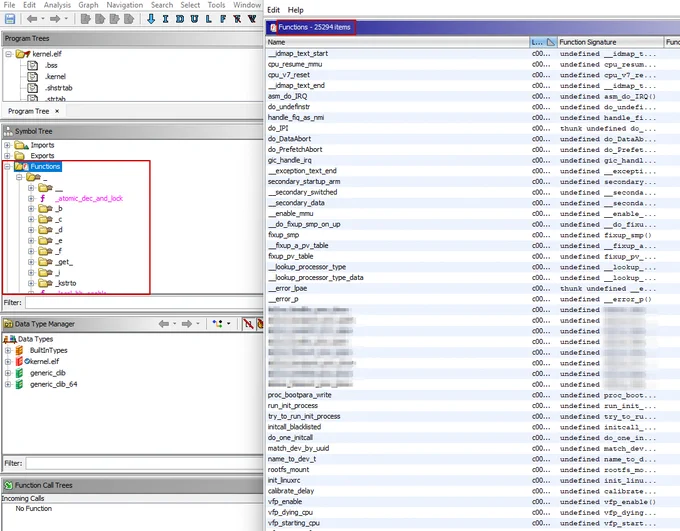
Task: Click the 'U' next undefined toolbar icon
Action: tap(194, 19)
